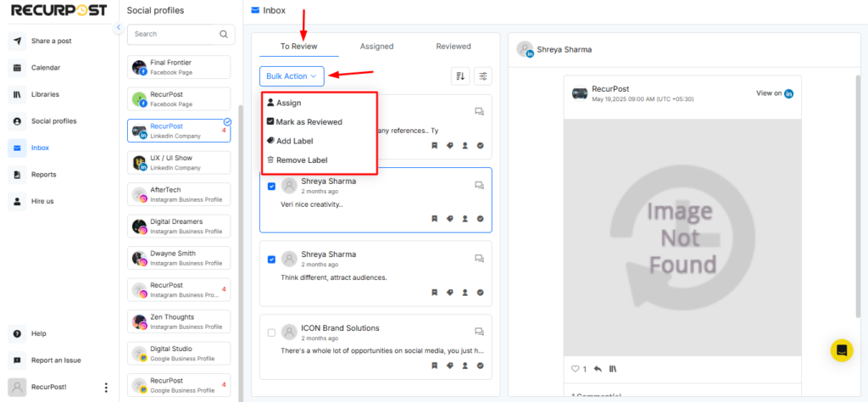
Task: Select RecurPost Facebook Page profile
Action: coord(179,98)
